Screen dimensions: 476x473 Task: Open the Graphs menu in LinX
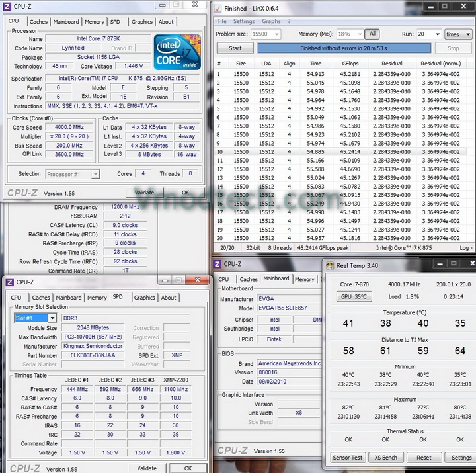[271, 21]
